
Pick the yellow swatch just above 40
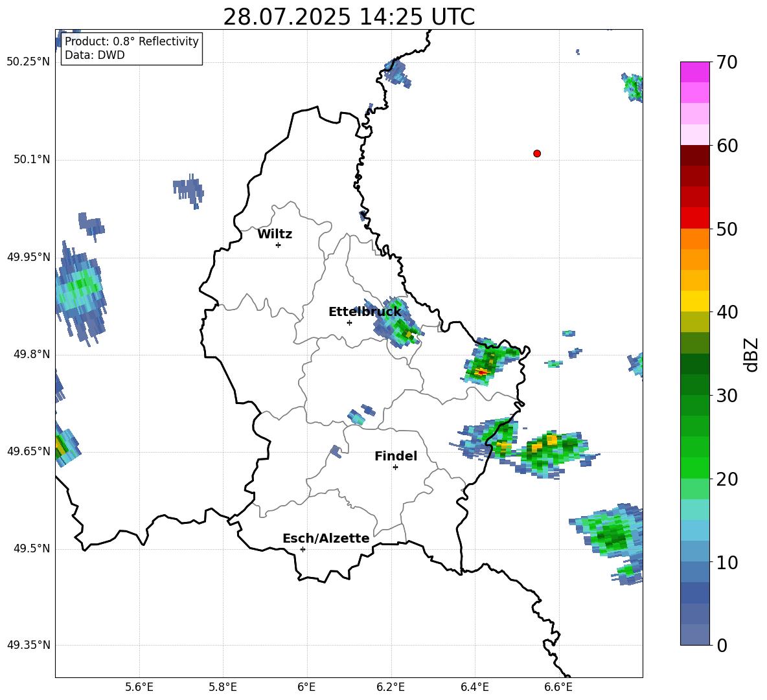(694, 302)
